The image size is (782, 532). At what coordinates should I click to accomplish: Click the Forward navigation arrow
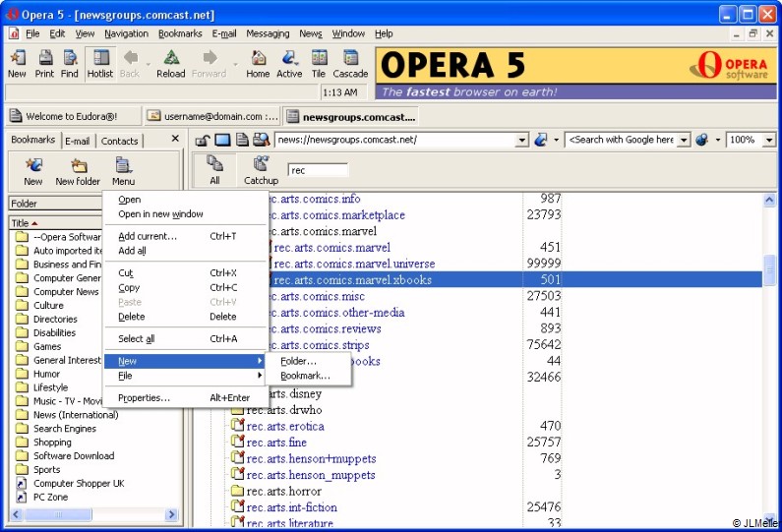point(210,58)
